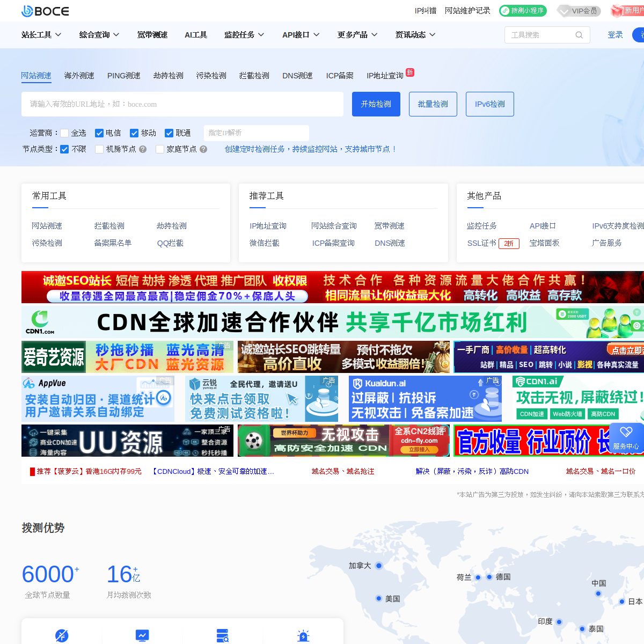Click the help icon beside 家庭节点
Screen dimensions: 644x644
click(x=203, y=149)
